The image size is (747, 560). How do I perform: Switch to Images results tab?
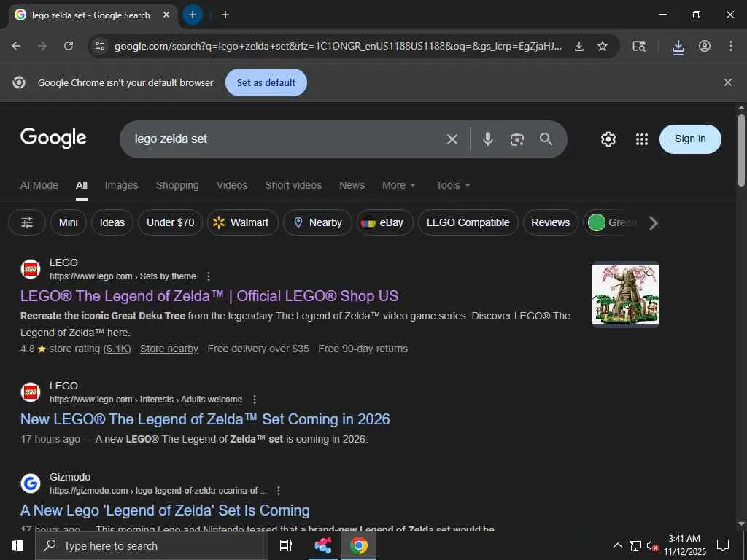[122, 185]
